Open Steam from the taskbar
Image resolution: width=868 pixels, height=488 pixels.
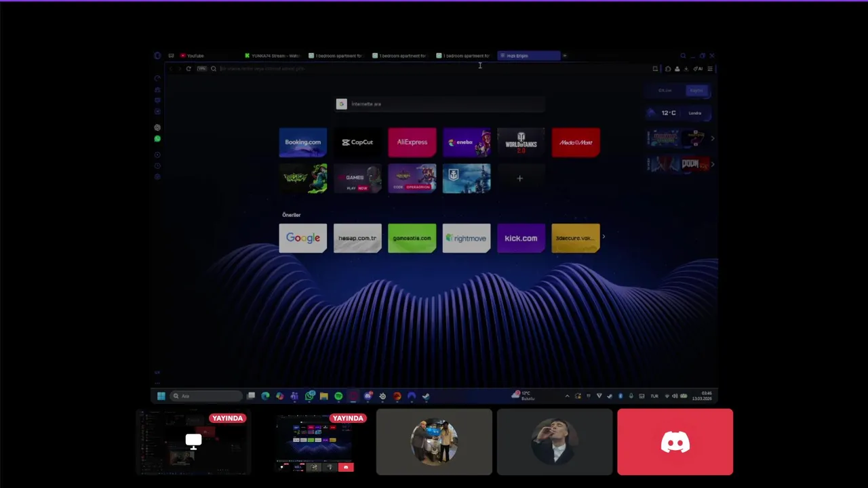(426, 396)
